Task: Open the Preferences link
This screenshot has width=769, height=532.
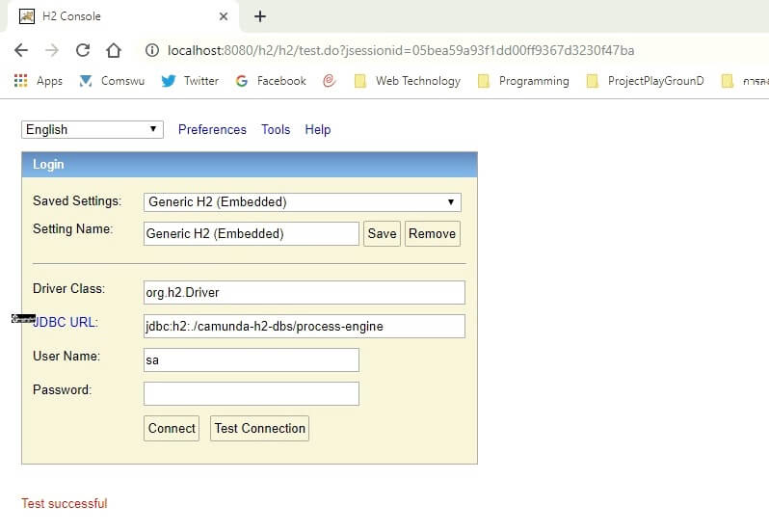Action: click(212, 129)
